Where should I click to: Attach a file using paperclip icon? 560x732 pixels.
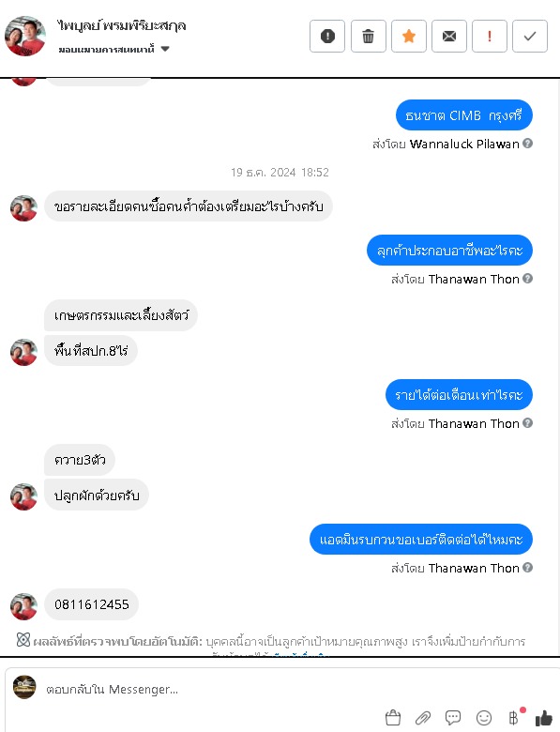click(x=423, y=718)
